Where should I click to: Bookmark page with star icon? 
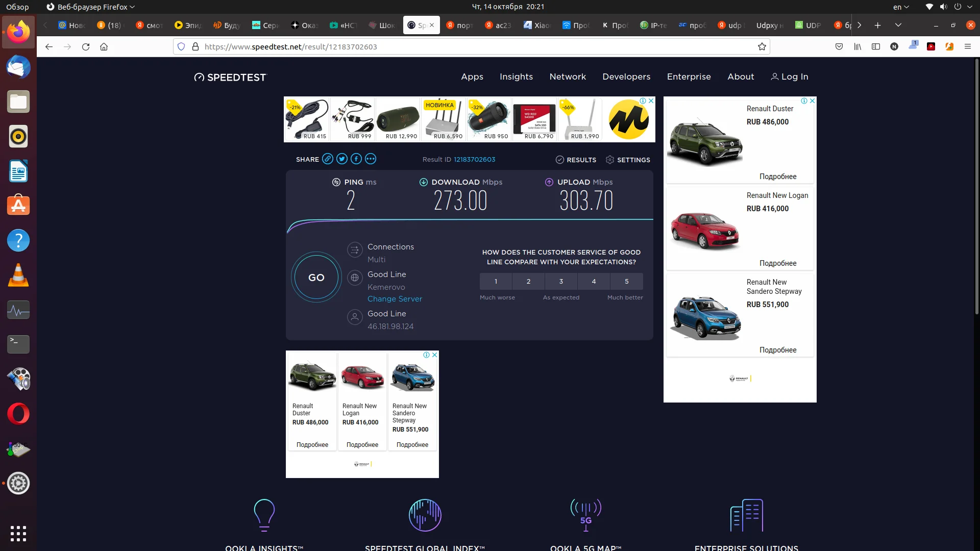(x=762, y=47)
